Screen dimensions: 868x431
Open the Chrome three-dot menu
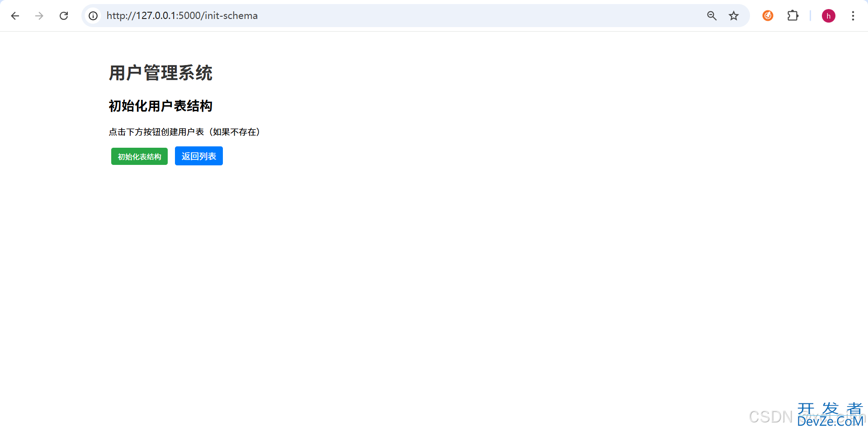853,16
